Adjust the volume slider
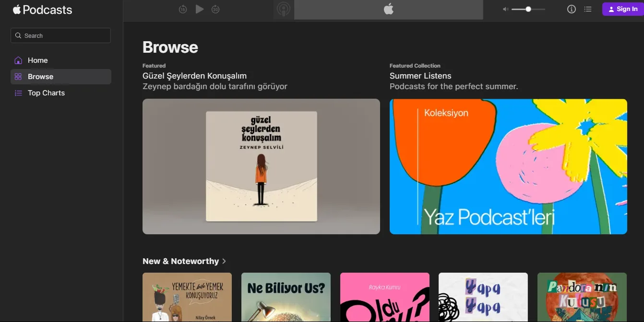644x322 pixels. pos(528,9)
